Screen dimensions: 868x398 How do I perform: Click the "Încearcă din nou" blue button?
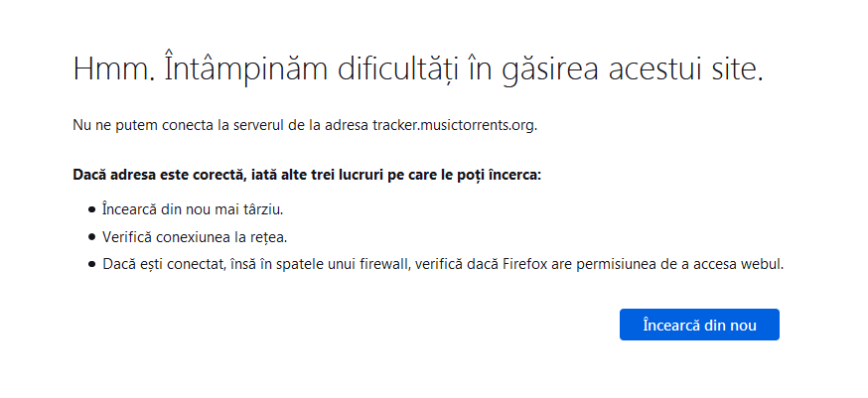click(699, 325)
